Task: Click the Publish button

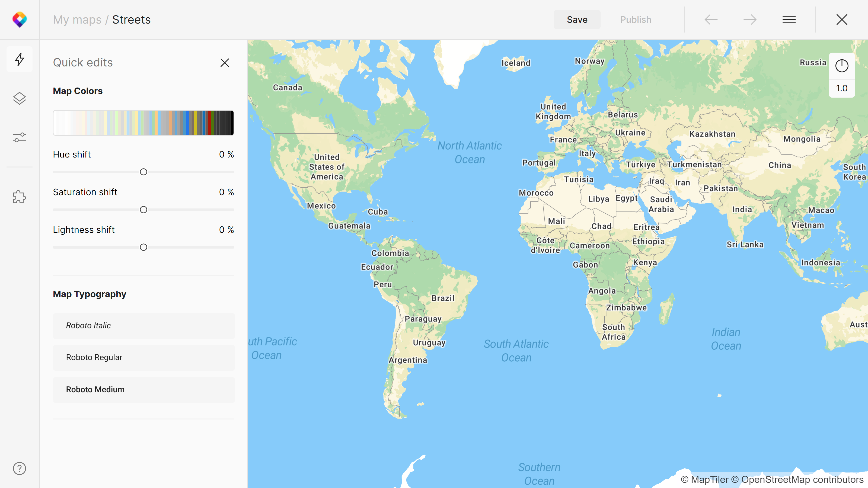Action: tap(636, 20)
